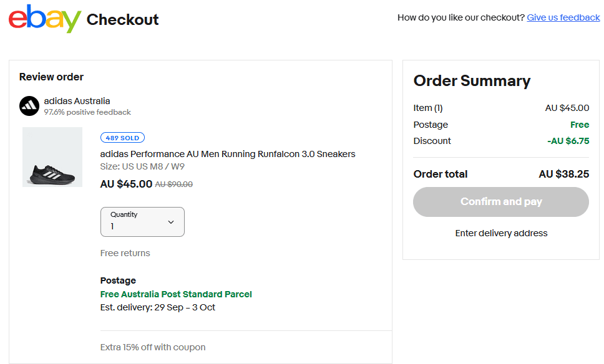Click the Give us feedback link
Image resolution: width=604 pixels, height=364 pixels.
563,17
